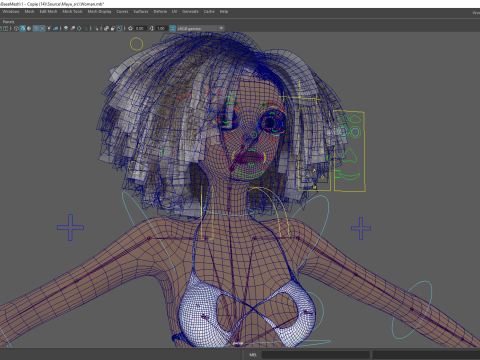Toggle the view transform color management icon
The height and width of the screenshot is (360, 480).
pos(173,29)
